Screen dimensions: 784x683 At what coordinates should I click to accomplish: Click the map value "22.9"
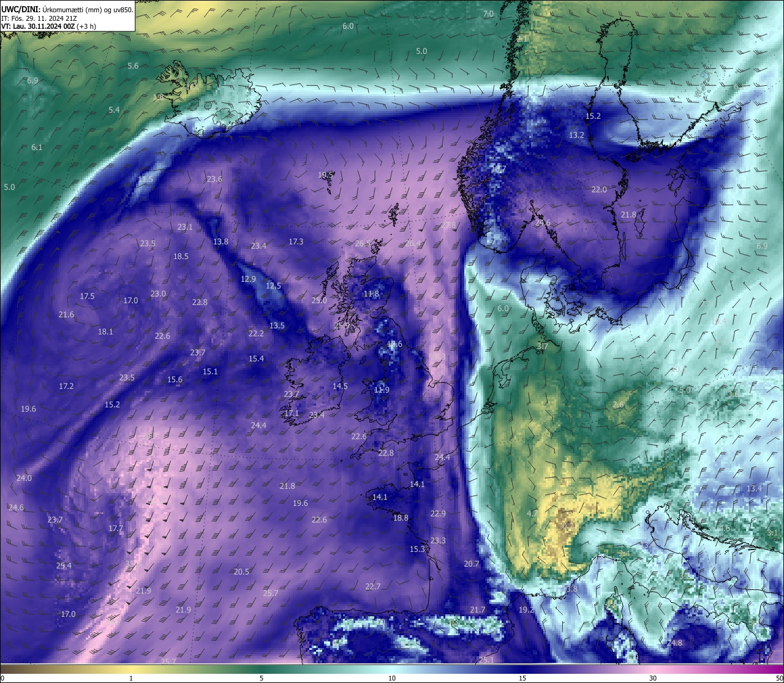coord(438,513)
